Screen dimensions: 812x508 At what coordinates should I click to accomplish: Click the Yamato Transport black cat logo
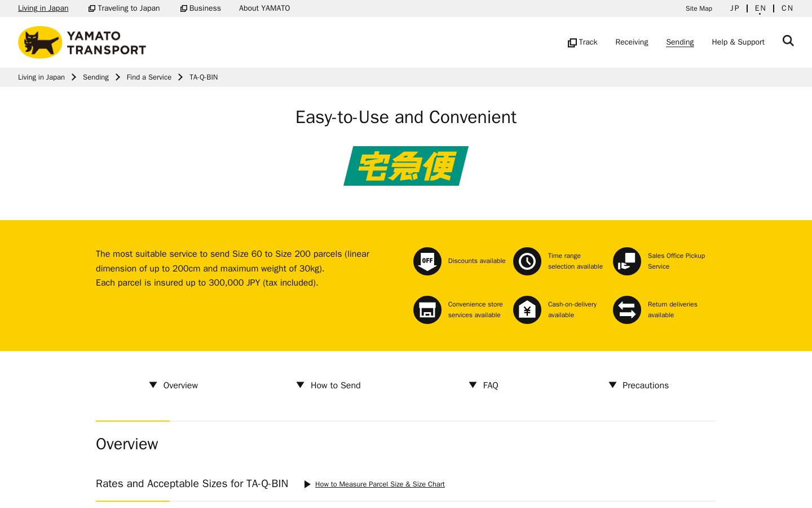pyautogui.click(x=82, y=42)
